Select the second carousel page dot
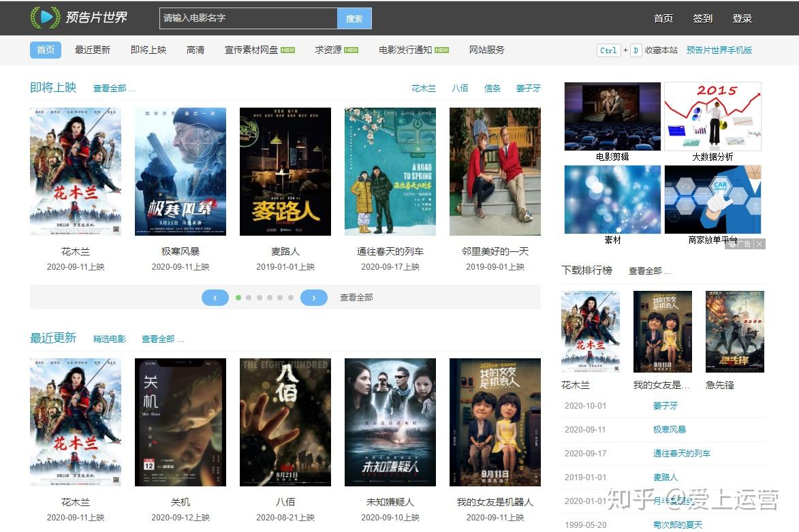799x532 pixels. tap(249, 298)
